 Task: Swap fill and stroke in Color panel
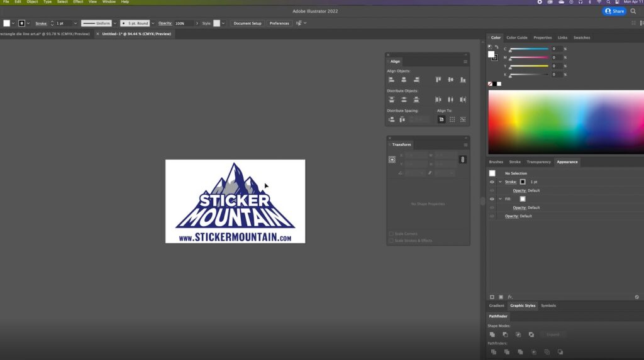[x=497, y=47]
